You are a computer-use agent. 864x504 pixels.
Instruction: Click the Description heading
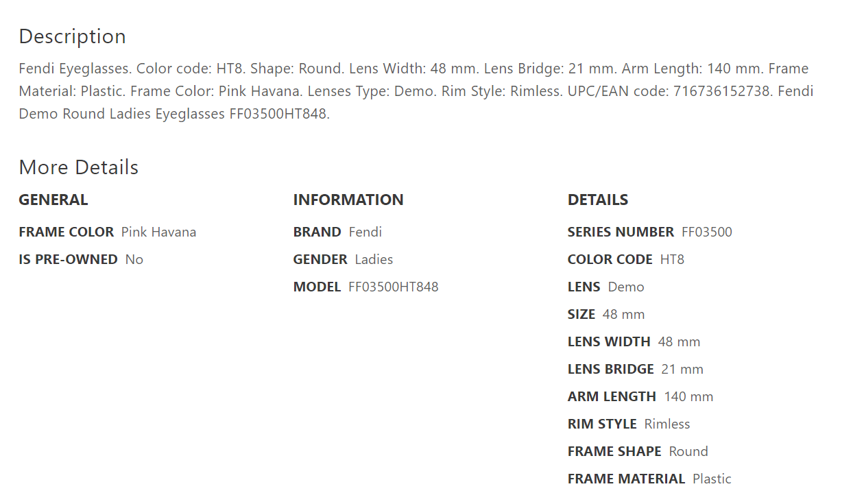72,36
